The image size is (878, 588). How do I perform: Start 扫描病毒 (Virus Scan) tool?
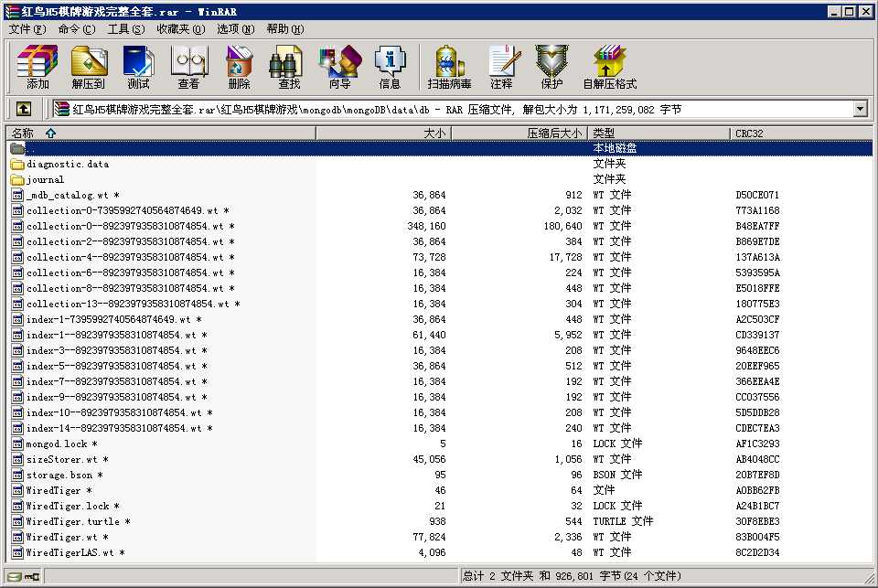(449, 68)
